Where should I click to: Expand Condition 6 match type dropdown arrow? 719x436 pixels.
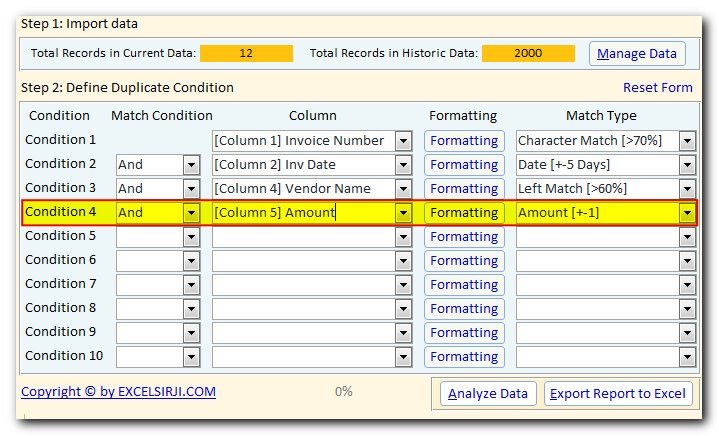coord(687,261)
